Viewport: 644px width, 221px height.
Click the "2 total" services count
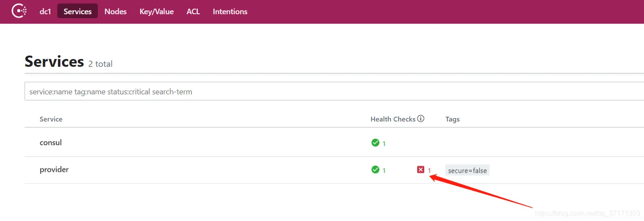coord(100,64)
